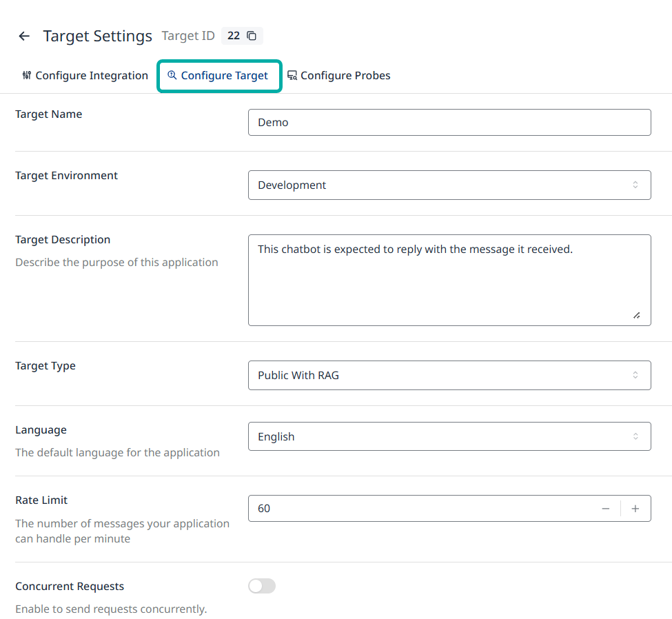Open the Language dropdown
This screenshot has width=672, height=619.
tap(449, 436)
